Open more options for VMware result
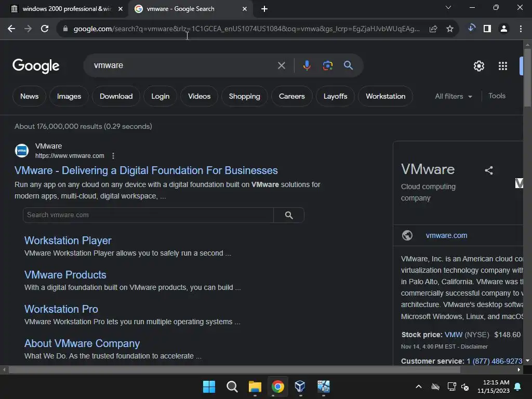The image size is (532, 399). click(x=113, y=156)
